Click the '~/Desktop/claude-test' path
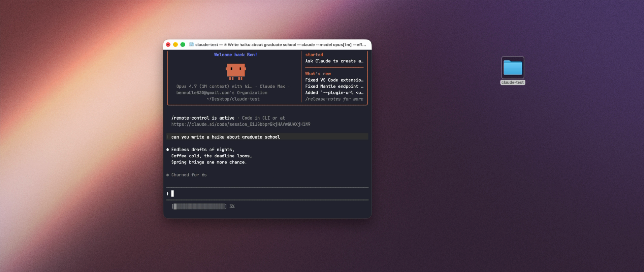 coord(233,99)
